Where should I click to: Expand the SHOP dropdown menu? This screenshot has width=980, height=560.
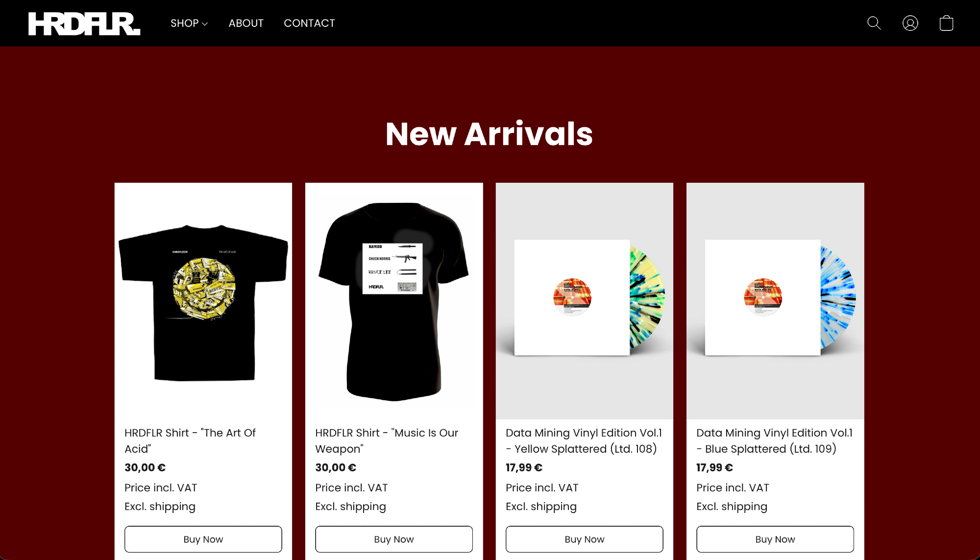(189, 23)
